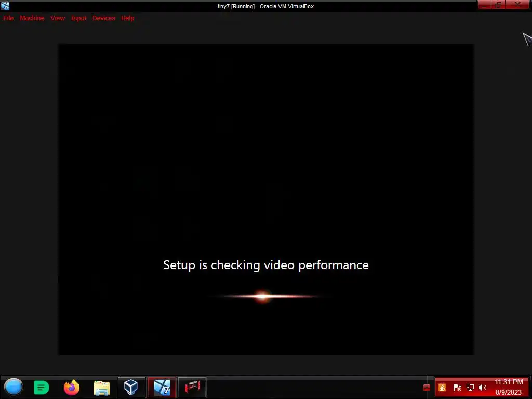532x399 pixels.
Task: Open network status tray icon
Action: point(470,388)
